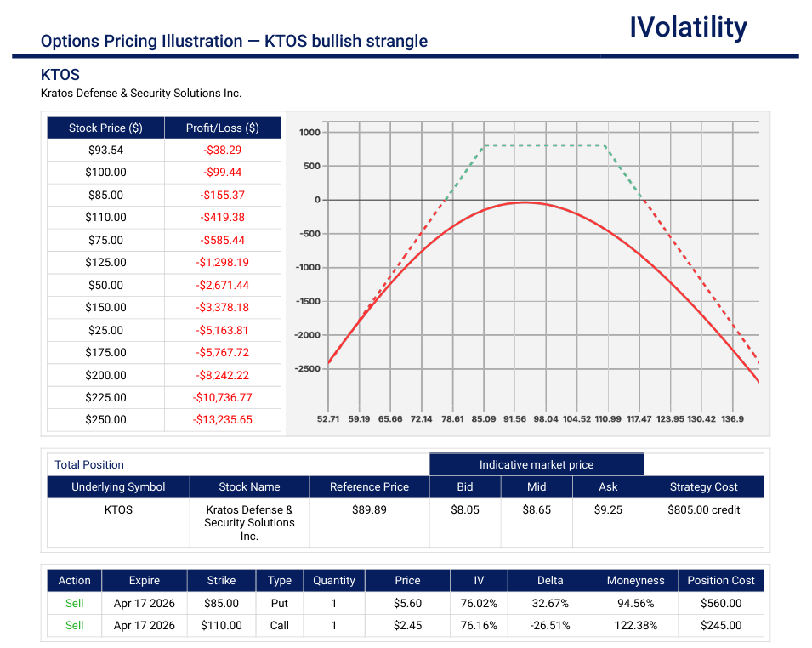The image size is (812, 648).
Task: Select the KTOS underlying symbol cell
Action: 118,509
